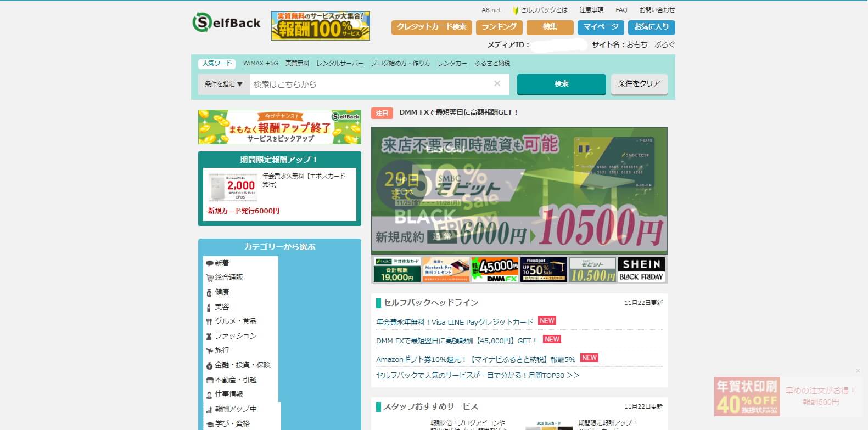Select the 不動産・引越 category
This screenshot has width=868, height=430.
tap(231, 380)
